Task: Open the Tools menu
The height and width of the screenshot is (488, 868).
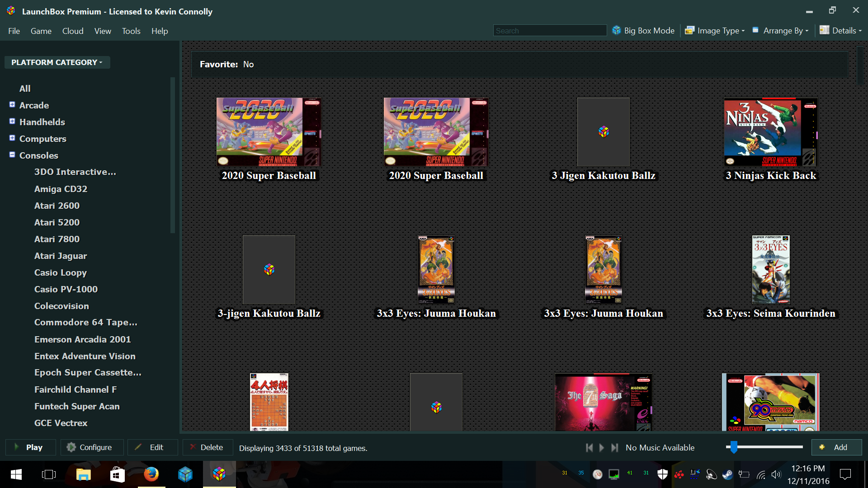Action: (131, 31)
